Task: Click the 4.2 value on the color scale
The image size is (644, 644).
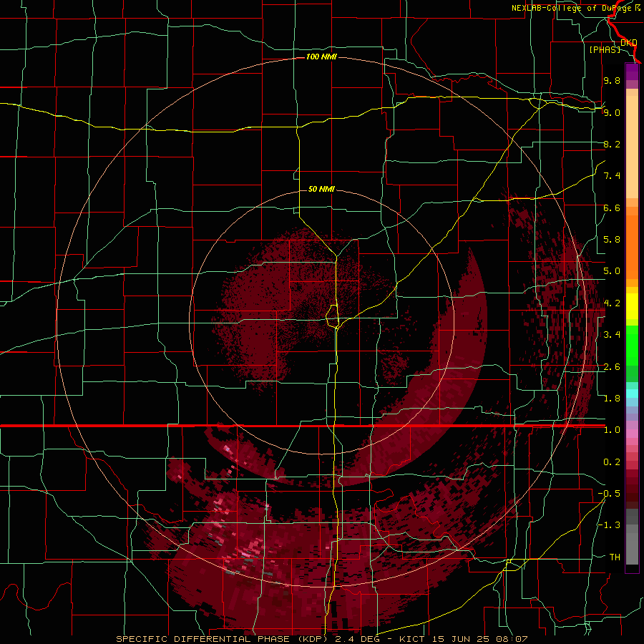Action: click(x=612, y=303)
